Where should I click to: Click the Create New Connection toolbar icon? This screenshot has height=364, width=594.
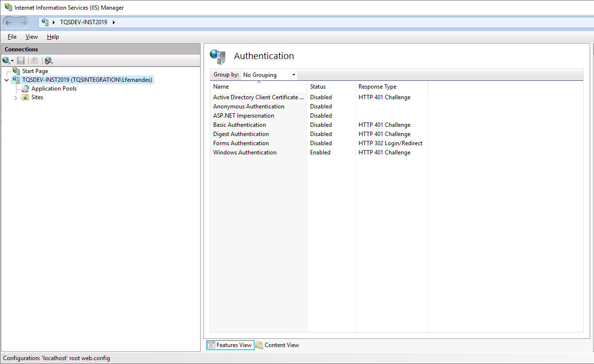click(7, 61)
